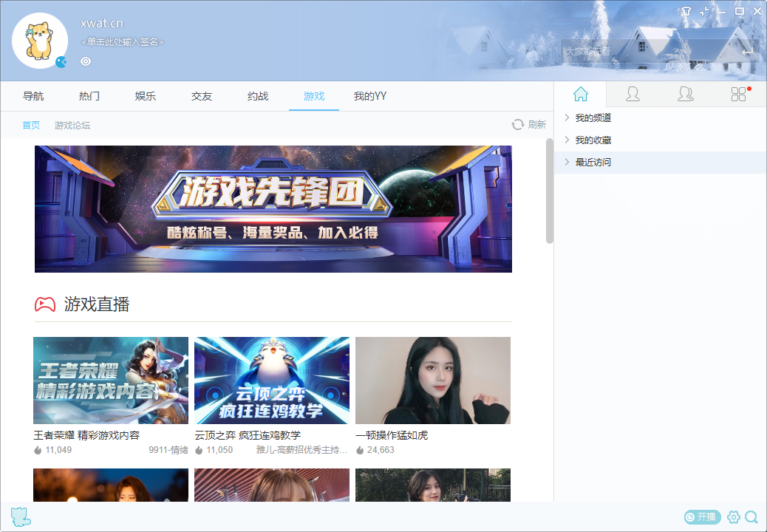This screenshot has width=767, height=532.
Task: Switch to the 热门 tab
Action: (x=89, y=96)
